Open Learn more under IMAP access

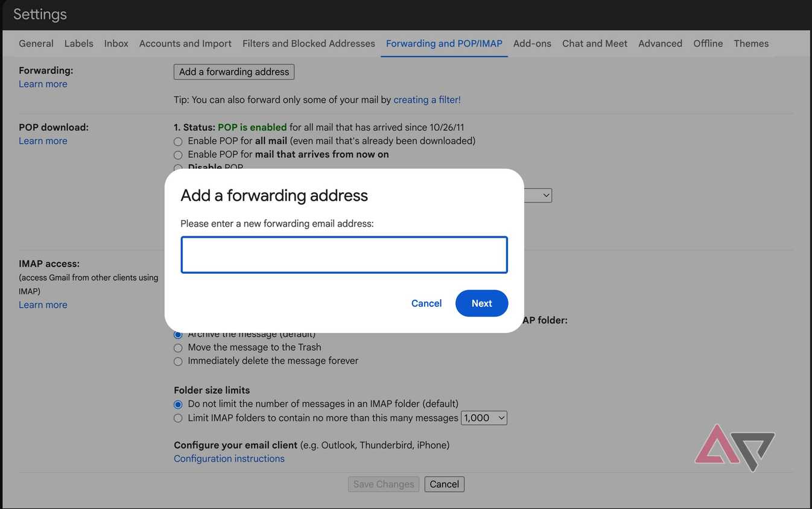click(x=43, y=305)
